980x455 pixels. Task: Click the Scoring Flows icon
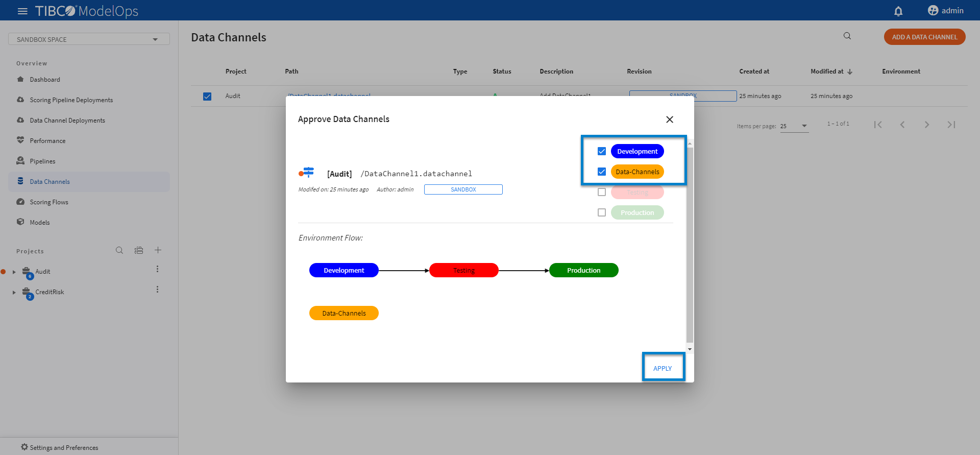[20, 202]
